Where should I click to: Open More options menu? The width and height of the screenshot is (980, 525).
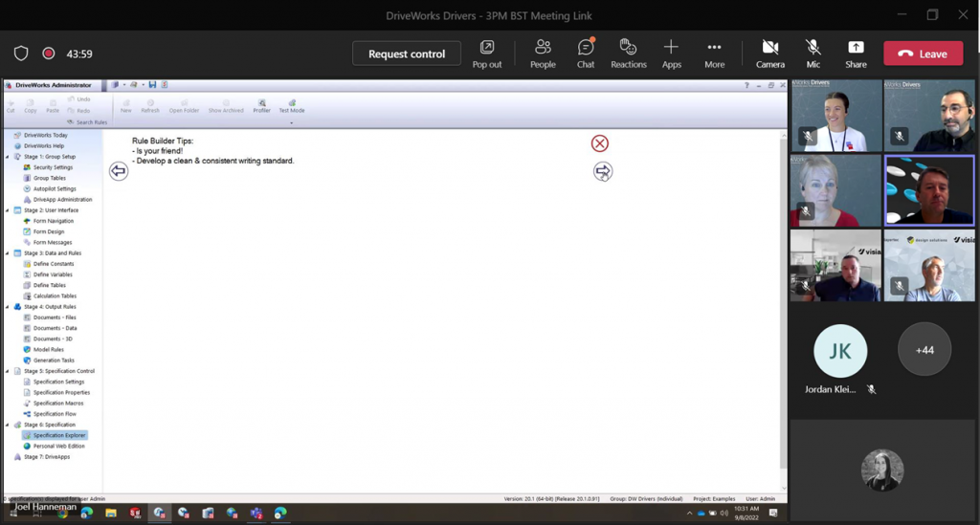point(714,54)
